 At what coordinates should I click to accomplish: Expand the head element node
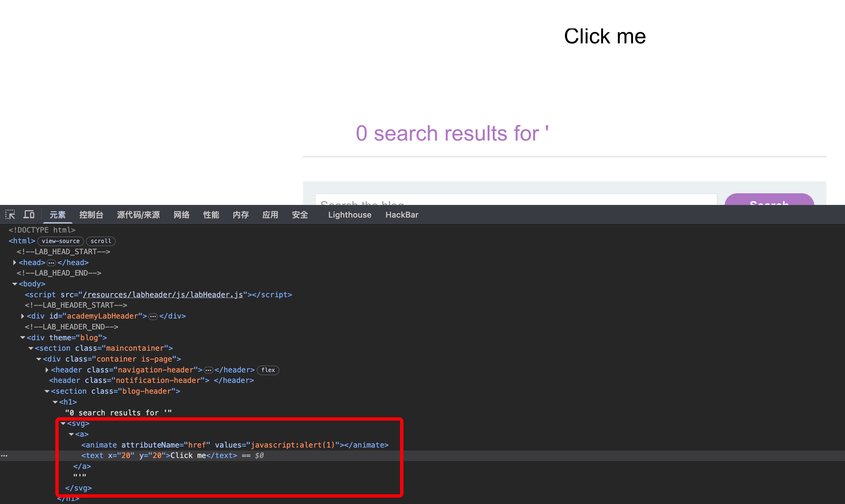pos(15,262)
